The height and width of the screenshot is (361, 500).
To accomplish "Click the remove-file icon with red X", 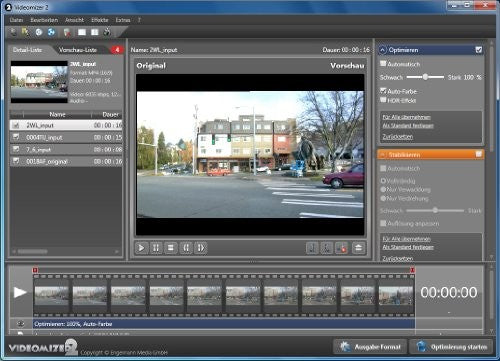I will (67, 32).
